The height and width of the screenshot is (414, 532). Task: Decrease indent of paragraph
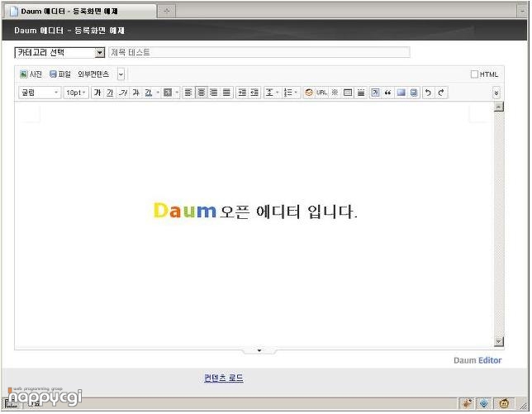coord(254,93)
